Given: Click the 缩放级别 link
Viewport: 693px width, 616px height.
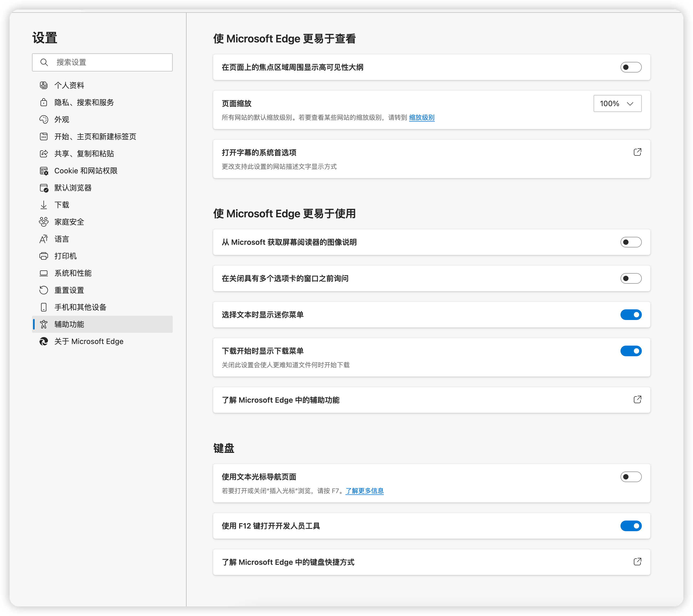Looking at the screenshot, I should tap(421, 117).
